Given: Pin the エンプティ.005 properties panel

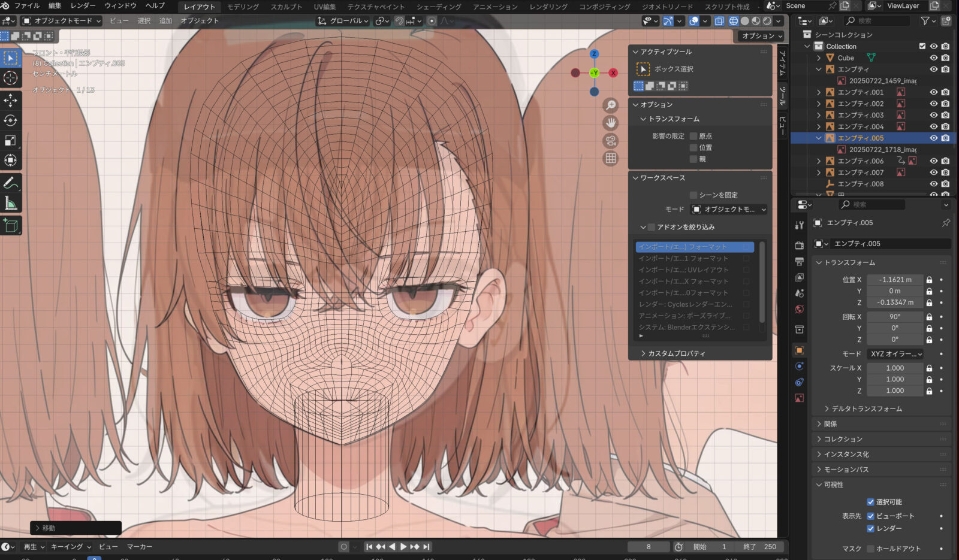Looking at the screenshot, I should (x=946, y=223).
